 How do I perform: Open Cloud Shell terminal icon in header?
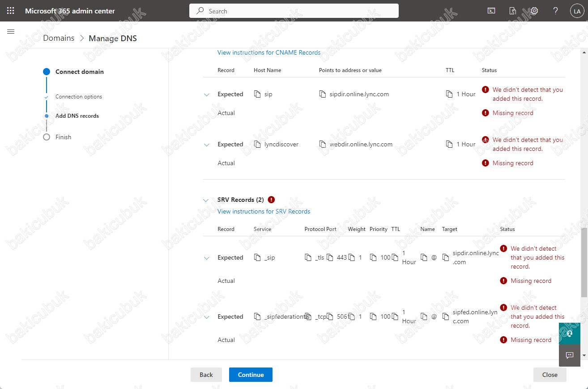coord(491,11)
